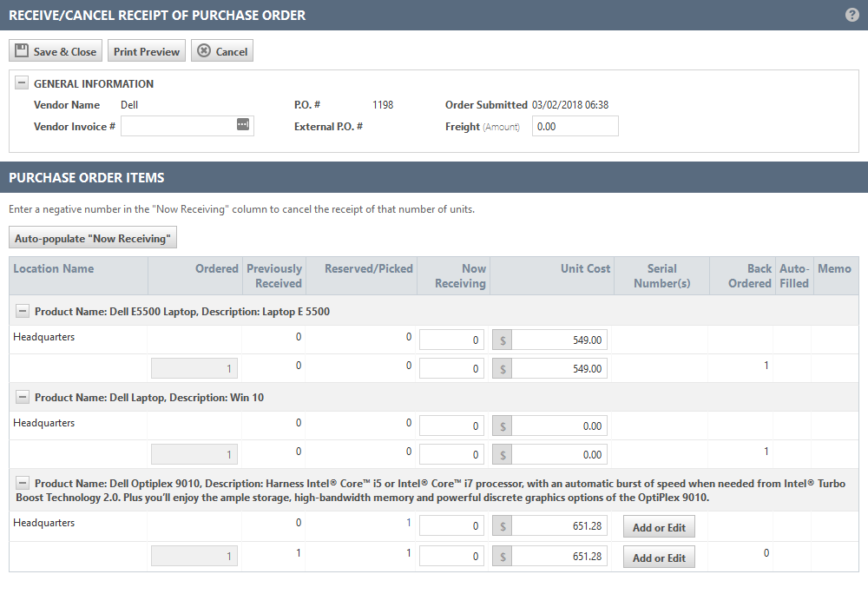Collapse the Dell Laptop Win 10 group
This screenshot has width=868, height=594.
(x=22, y=396)
